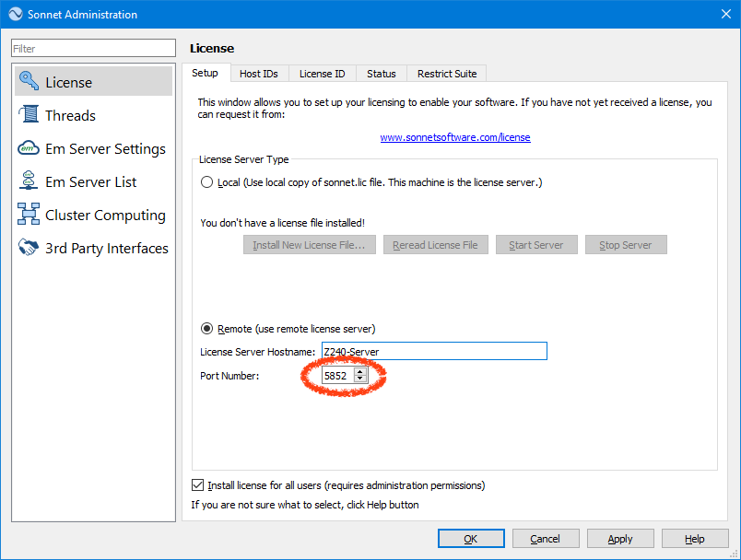Image resolution: width=741 pixels, height=560 pixels.
Task: Select Cluster Computing in sidebar
Action: (94, 215)
